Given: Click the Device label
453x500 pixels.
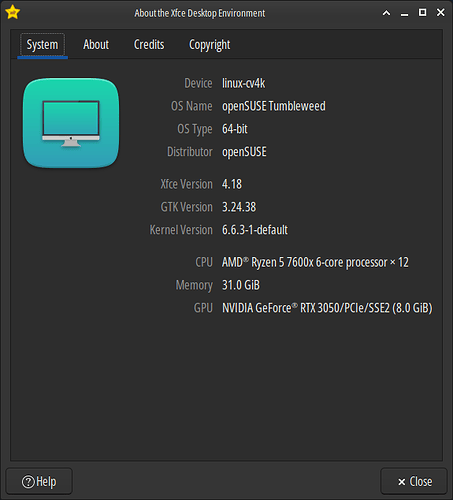Looking at the screenshot, I should click(198, 83).
